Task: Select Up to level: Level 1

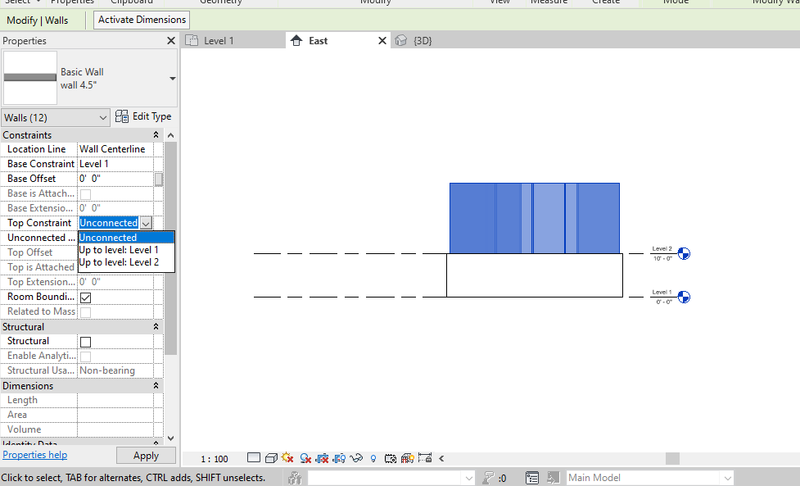Action: coord(126,250)
